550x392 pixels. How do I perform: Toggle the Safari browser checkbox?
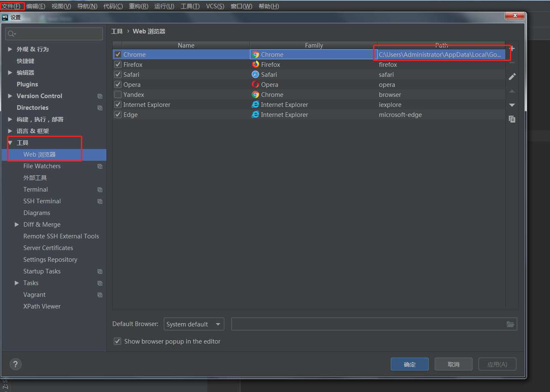click(118, 74)
